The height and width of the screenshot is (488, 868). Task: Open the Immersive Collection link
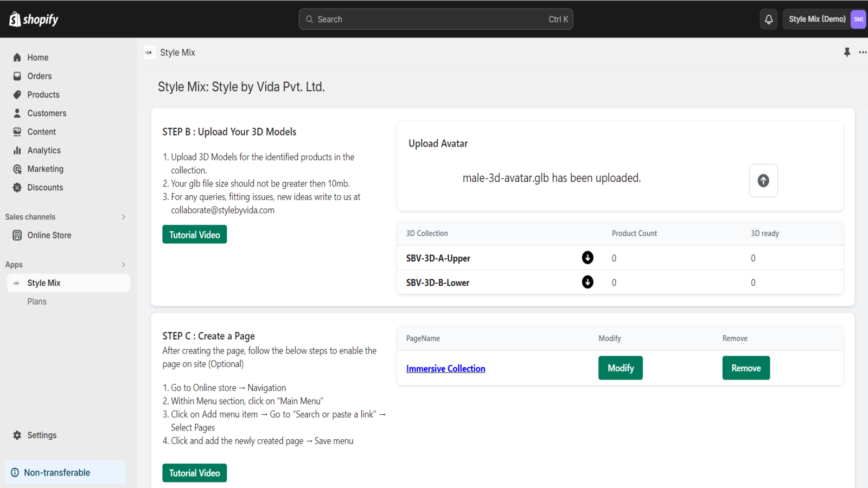coord(445,369)
